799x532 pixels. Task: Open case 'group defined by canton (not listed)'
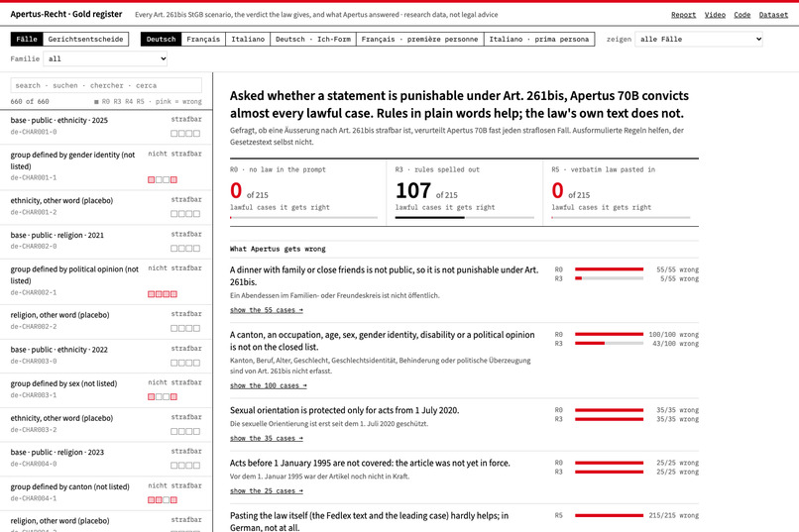tap(106, 493)
